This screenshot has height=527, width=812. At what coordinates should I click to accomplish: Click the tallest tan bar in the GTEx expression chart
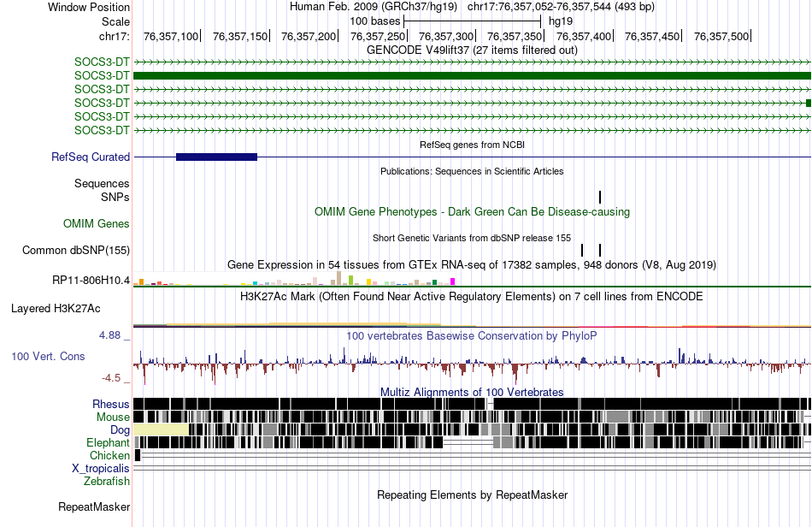tap(338, 278)
